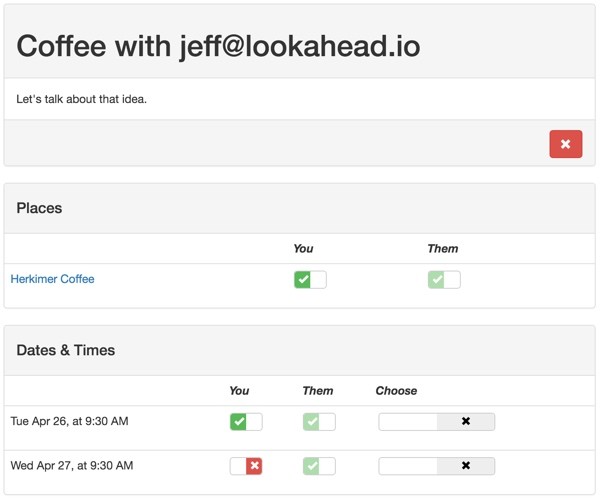Image resolution: width=600 pixels, height=501 pixels.
Task: Toggle Them switch for Tue Apr 26
Action: [319, 422]
